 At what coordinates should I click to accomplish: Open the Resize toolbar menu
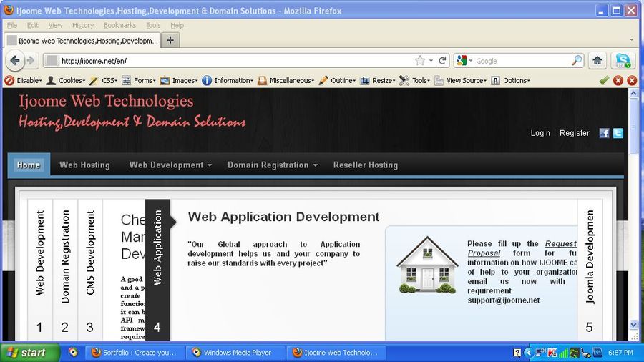pos(377,80)
